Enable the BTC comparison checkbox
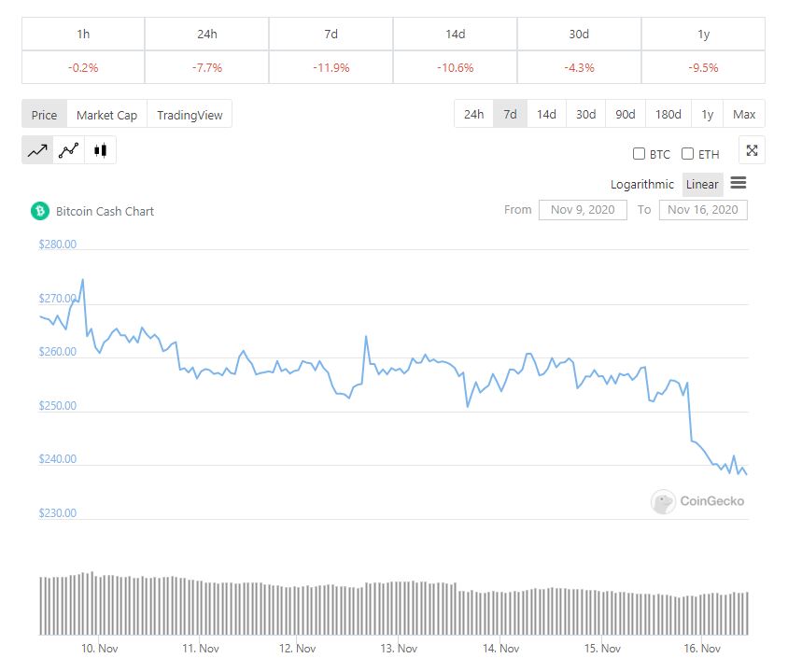Screen dimensions: 788x672 pos(639,154)
